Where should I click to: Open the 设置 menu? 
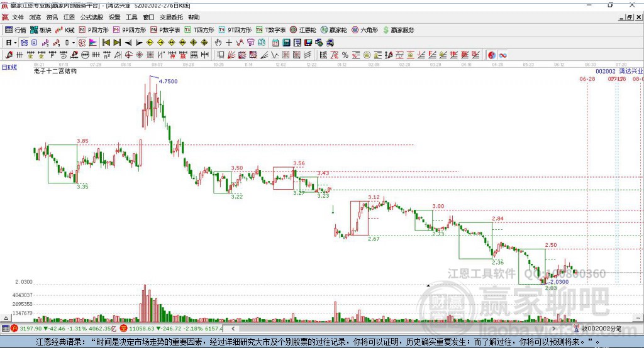pyautogui.click(x=114, y=17)
